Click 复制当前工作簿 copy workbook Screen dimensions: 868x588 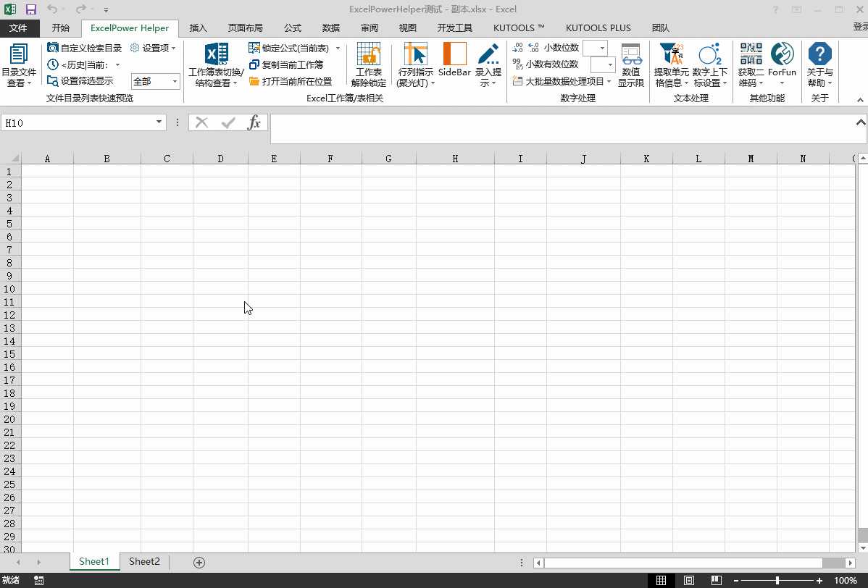(286, 64)
